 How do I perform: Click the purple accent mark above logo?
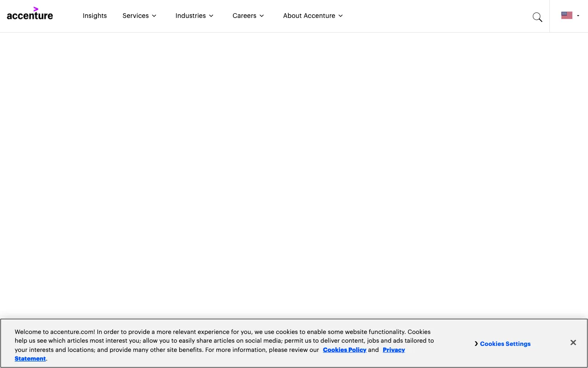pos(36,9)
